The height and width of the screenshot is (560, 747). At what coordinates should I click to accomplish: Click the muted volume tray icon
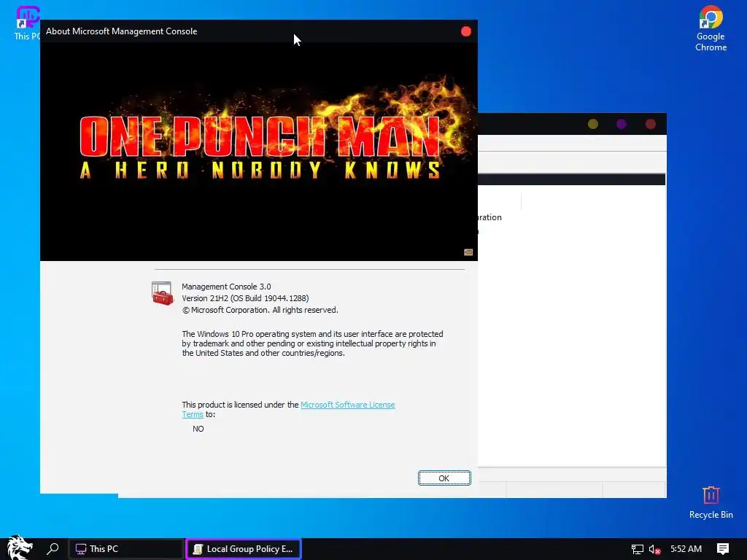(654, 549)
